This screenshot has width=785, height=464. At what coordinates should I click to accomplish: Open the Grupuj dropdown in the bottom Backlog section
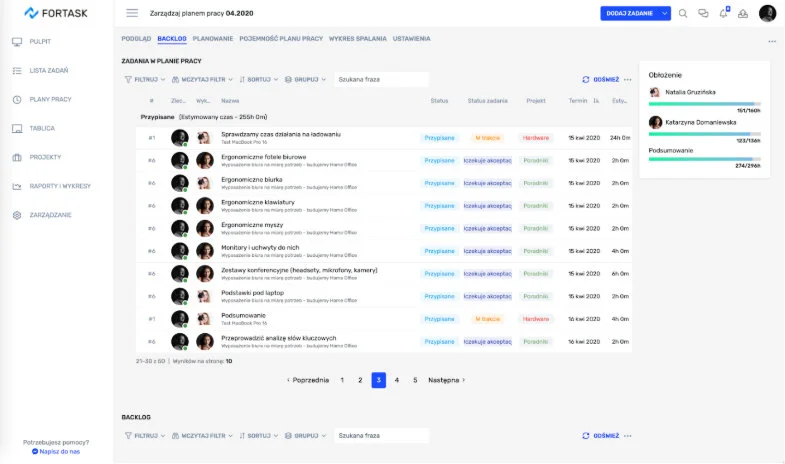pyautogui.click(x=306, y=436)
